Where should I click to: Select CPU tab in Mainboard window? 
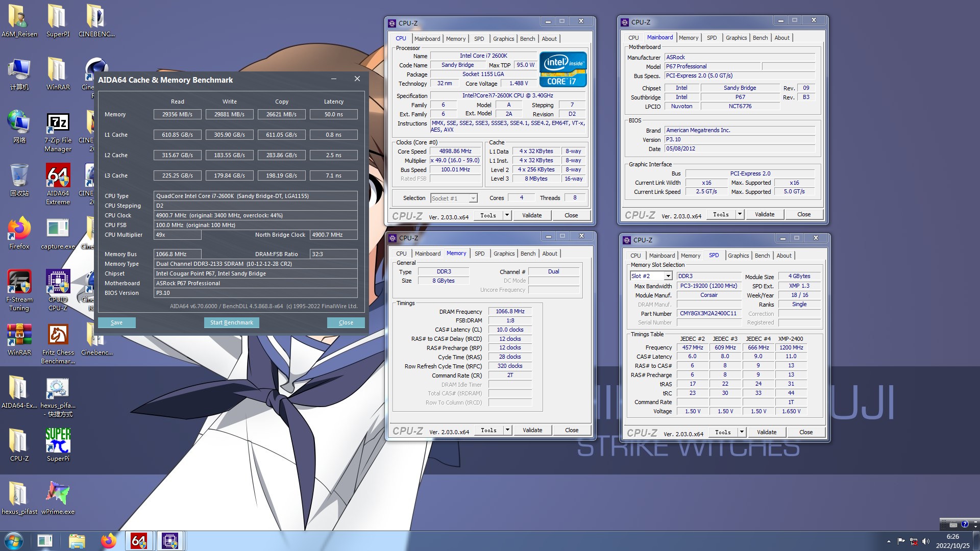pyautogui.click(x=633, y=38)
